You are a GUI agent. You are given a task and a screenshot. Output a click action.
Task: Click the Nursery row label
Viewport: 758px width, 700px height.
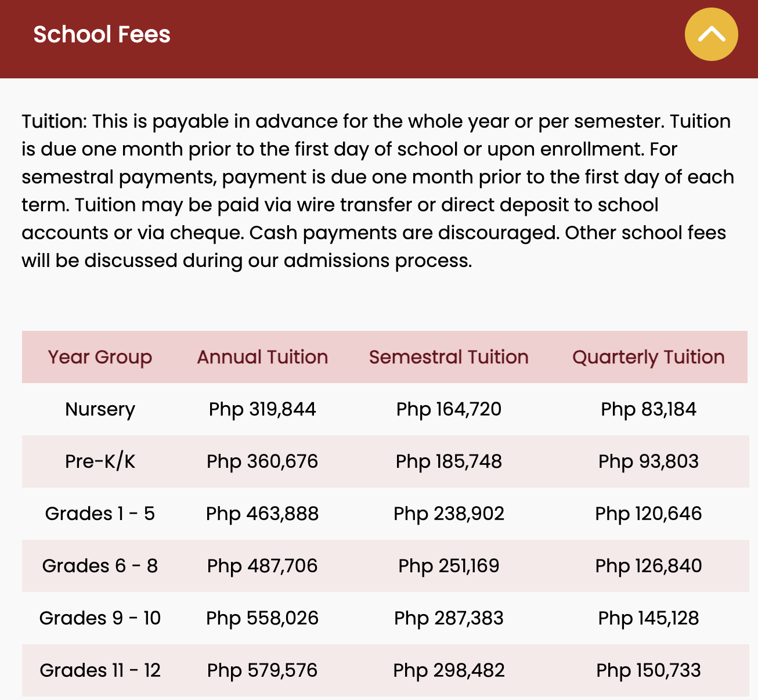100,409
